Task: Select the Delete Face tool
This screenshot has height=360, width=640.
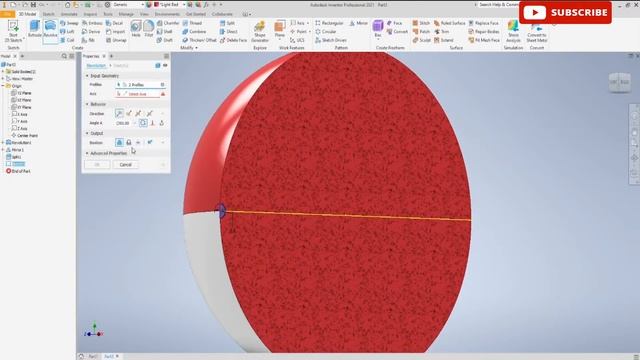Action: pyautogui.click(x=233, y=40)
